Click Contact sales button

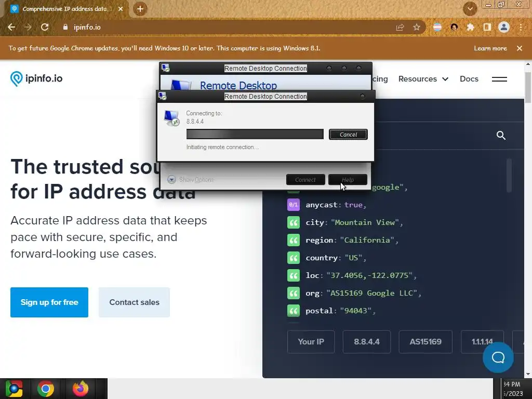click(x=135, y=302)
